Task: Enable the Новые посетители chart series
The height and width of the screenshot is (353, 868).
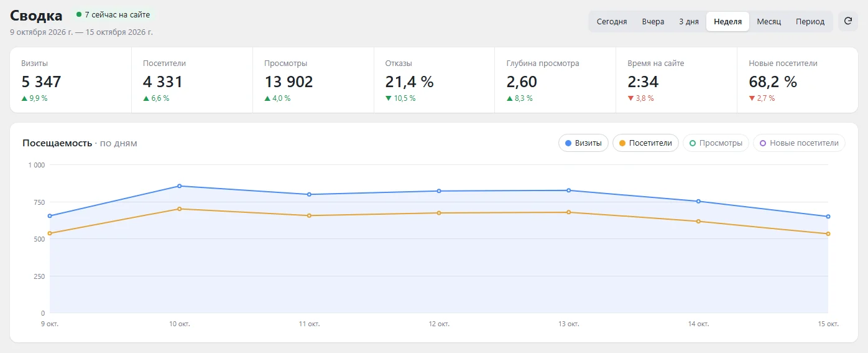Action: pos(799,143)
